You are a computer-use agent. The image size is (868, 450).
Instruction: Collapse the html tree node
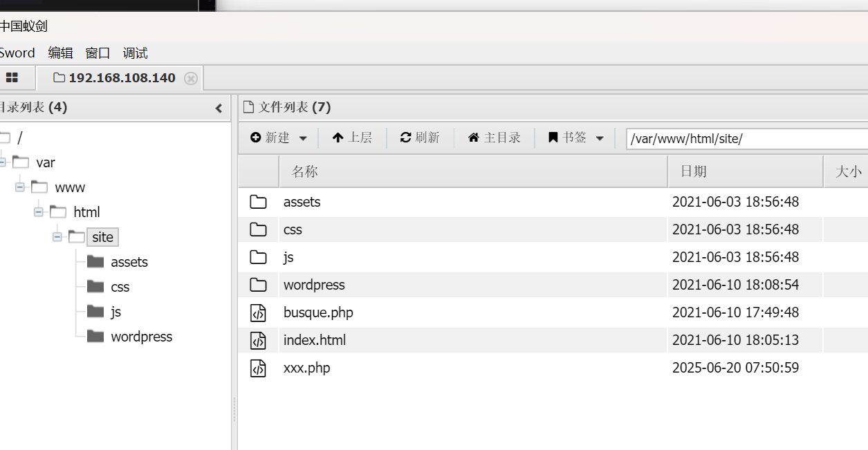pyautogui.click(x=39, y=212)
